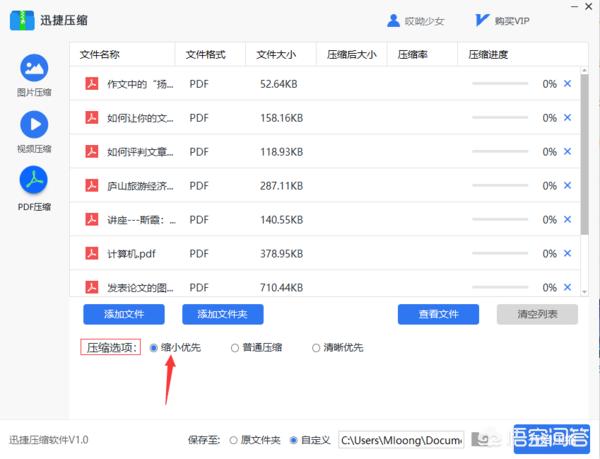Remove the 118.93KB file from list

567,152
